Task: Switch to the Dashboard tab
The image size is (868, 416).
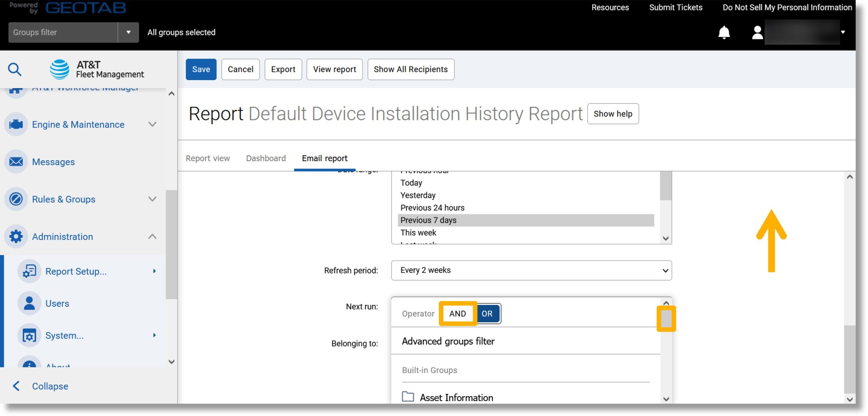Action: tap(266, 158)
